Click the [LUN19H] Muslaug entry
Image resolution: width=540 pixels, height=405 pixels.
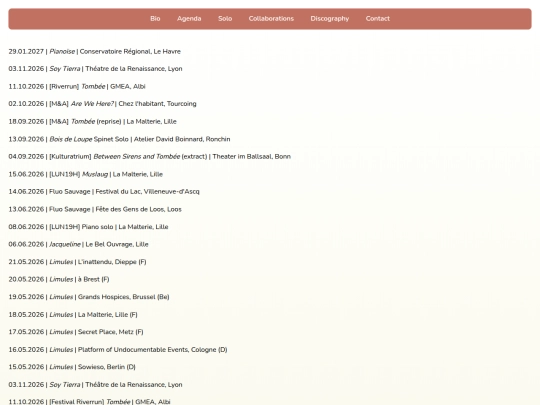pyautogui.click(x=85, y=174)
